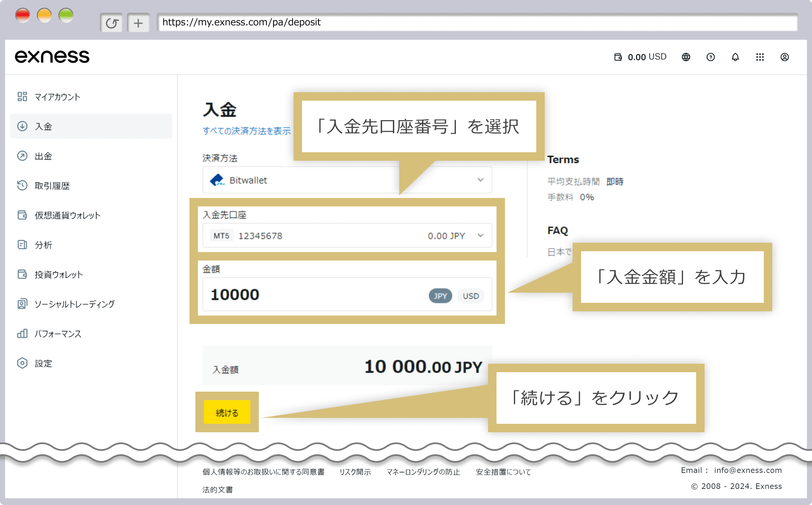Click the 出金 withdrawal icon

point(22,156)
